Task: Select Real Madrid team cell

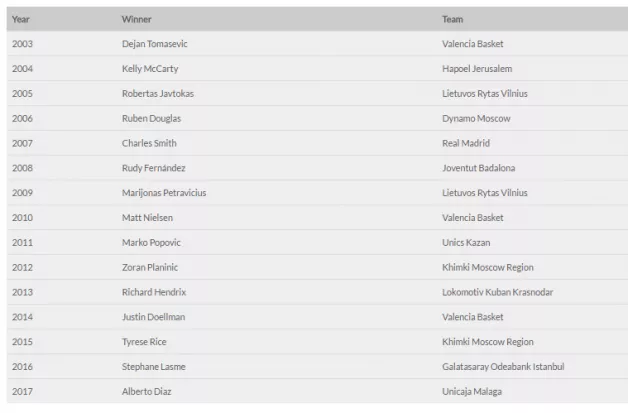Action: point(466,143)
